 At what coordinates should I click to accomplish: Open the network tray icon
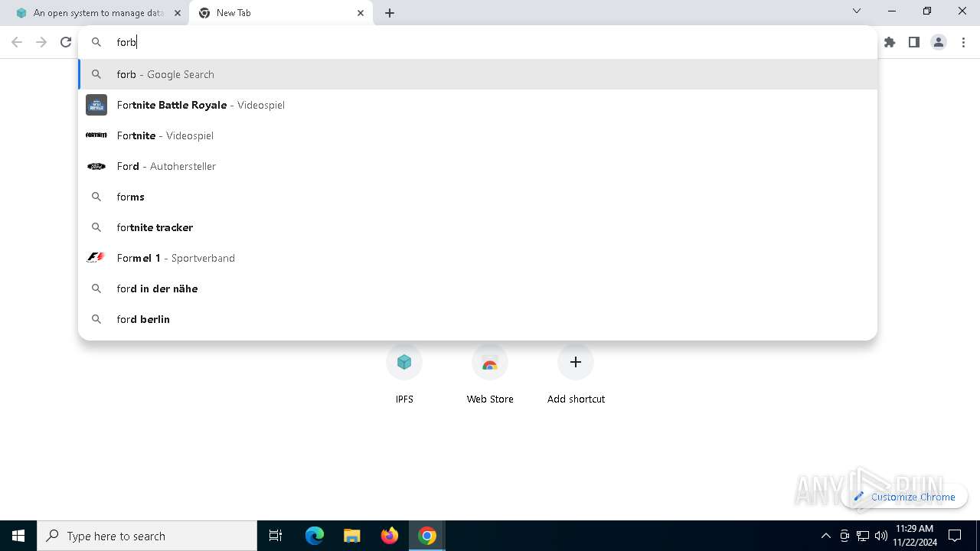coord(863,536)
